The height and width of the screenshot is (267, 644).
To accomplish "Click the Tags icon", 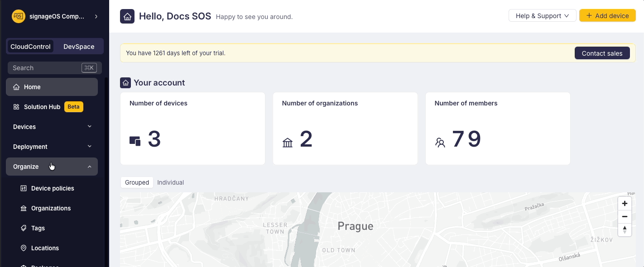I will [24, 228].
